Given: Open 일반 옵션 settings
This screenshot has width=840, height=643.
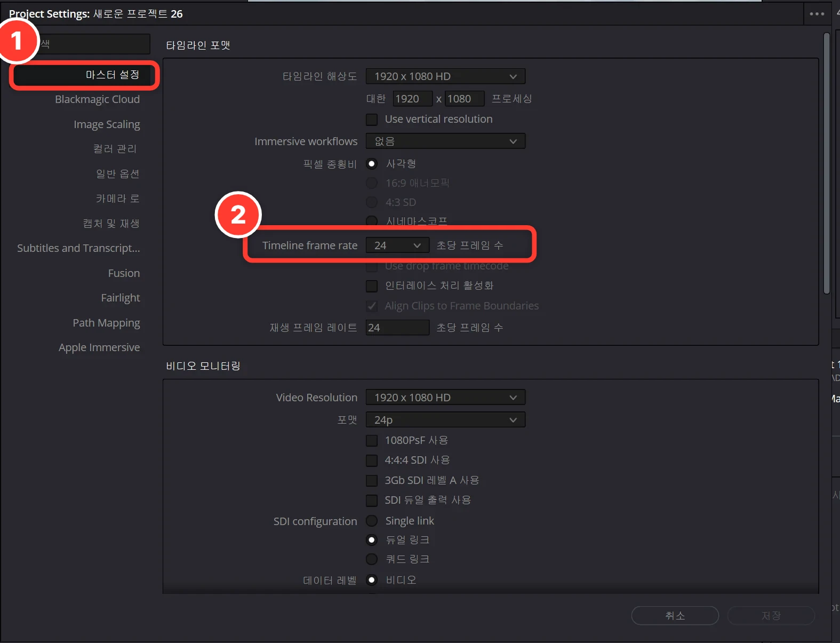Looking at the screenshot, I should point(117,174).
